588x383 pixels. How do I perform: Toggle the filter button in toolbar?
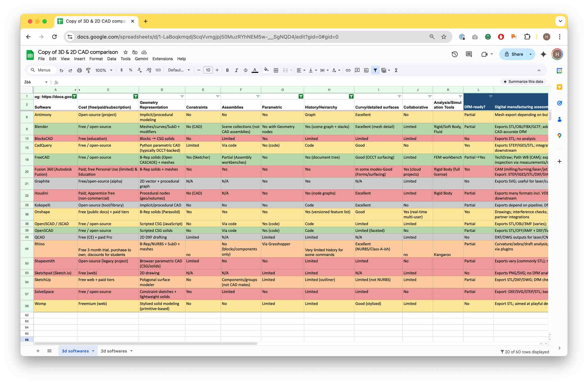[x=375, y=70]
